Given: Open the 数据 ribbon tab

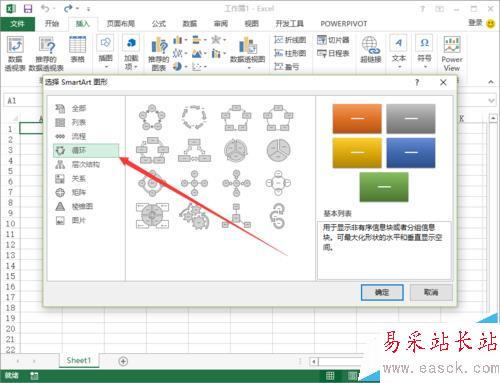Looking at the screenshot, I should [190, 24].
